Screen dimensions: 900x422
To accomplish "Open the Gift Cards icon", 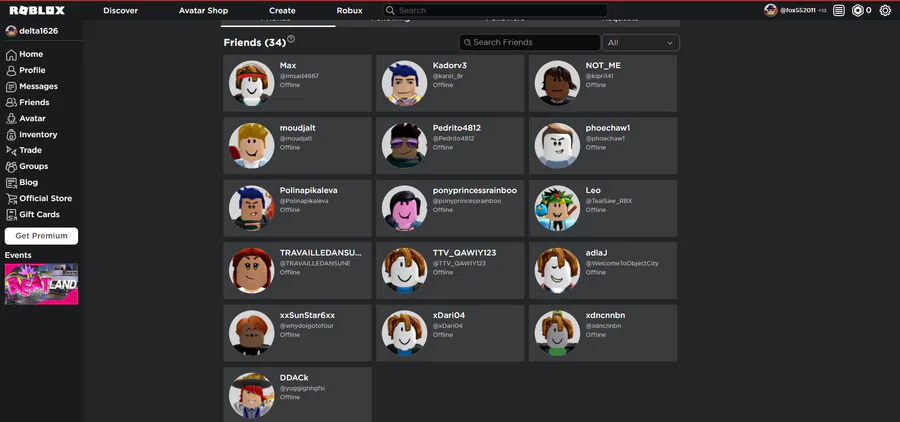I will coord(11,215).
